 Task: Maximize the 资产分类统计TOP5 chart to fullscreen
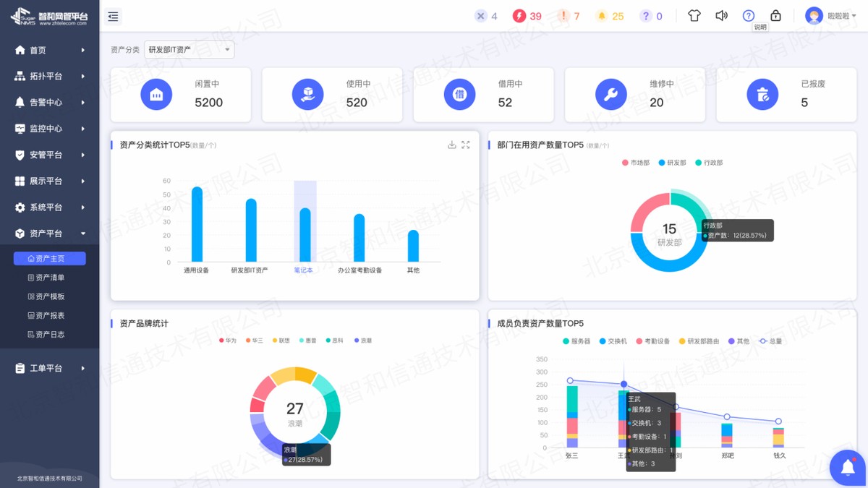pyautogui.click(x=467, y=144)
